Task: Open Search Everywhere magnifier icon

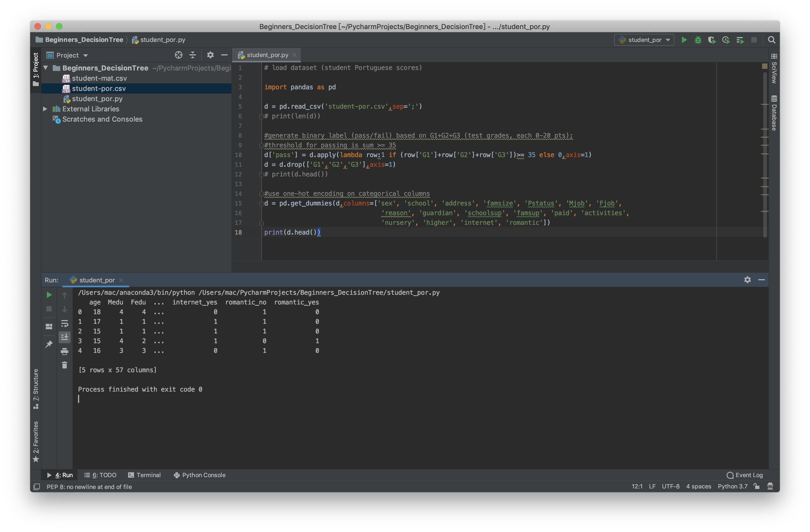Action: coord(772,40)
